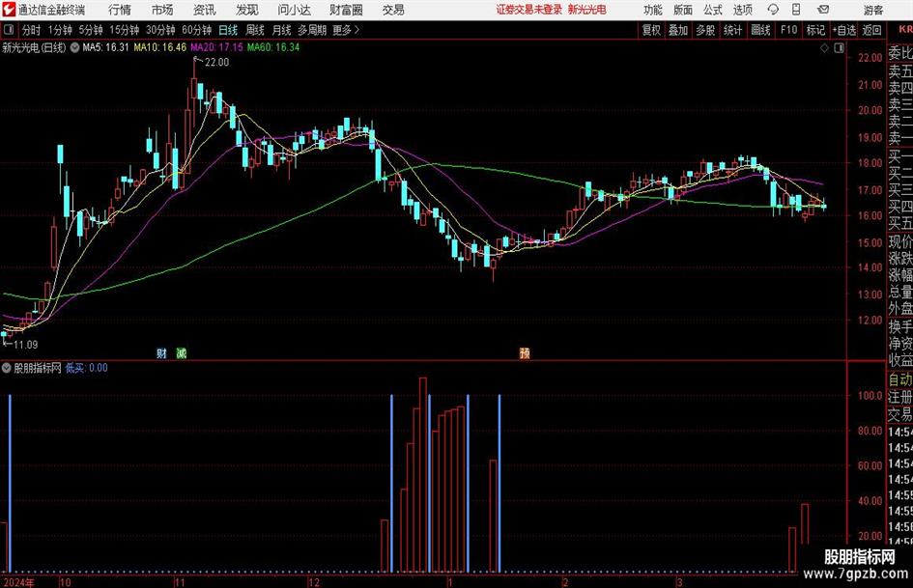Click the 22.00 high price annotation
The height and width of the screenshot is (588, 913).
[x=216, y=63]
